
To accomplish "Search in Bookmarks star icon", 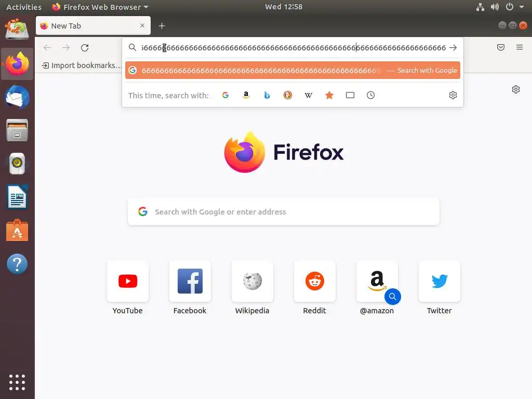I will tap(329, 96).
